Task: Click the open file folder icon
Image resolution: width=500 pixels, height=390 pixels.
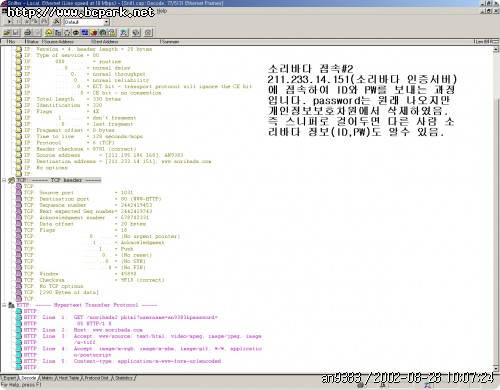Action: (x=7, y=32)
